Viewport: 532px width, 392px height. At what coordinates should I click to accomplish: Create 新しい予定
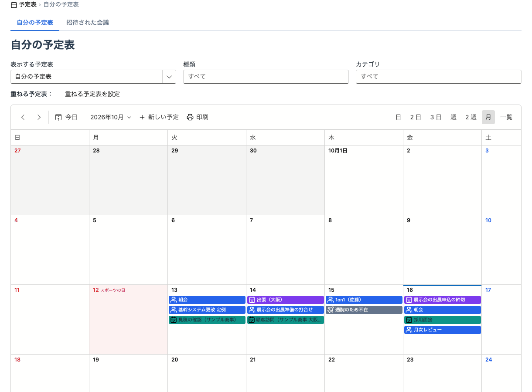(x=159, y=117)
